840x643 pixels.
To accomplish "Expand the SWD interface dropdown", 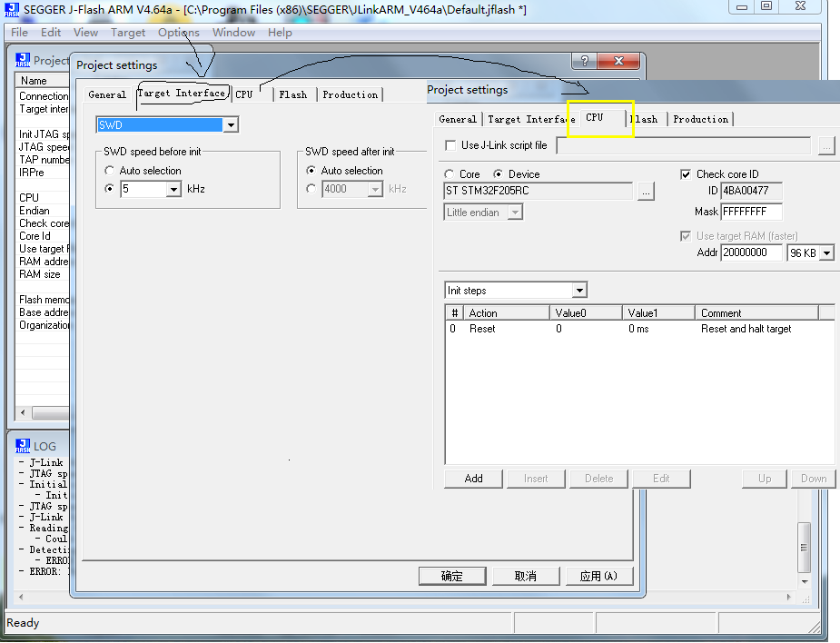I will pyautogui.click(x=231, y=124).
